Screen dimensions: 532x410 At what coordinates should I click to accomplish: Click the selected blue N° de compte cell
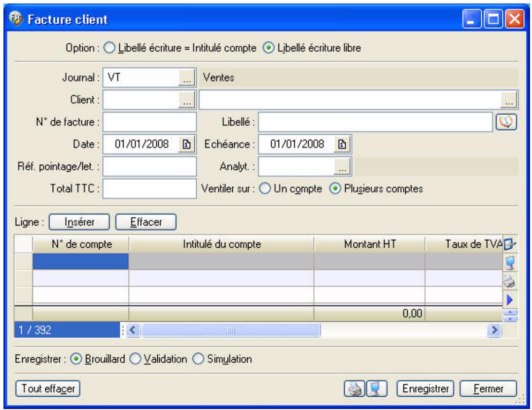tap(81, 261)
